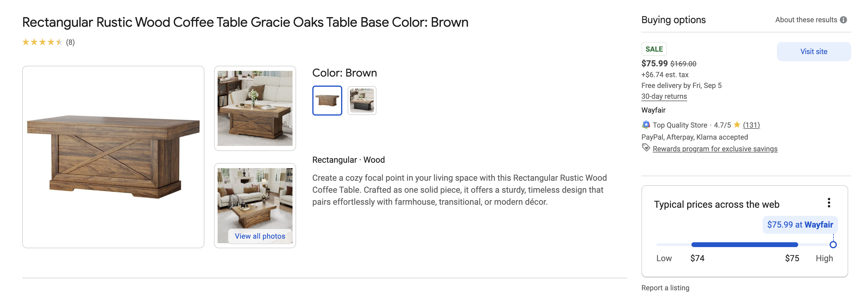The width and height of the screenshot is (868, 296).
Task: Click the About these results info icon
Action: pyautogui.click(x=843, y=20)
